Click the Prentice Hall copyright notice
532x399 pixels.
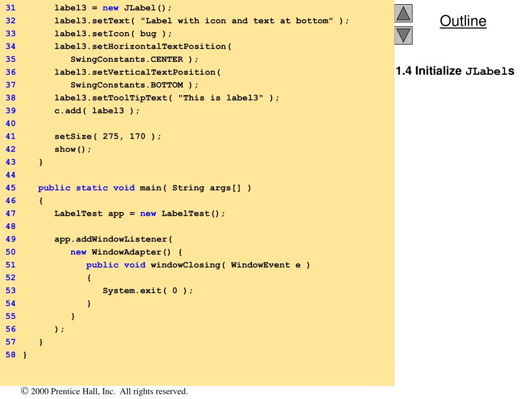point(104,391)
